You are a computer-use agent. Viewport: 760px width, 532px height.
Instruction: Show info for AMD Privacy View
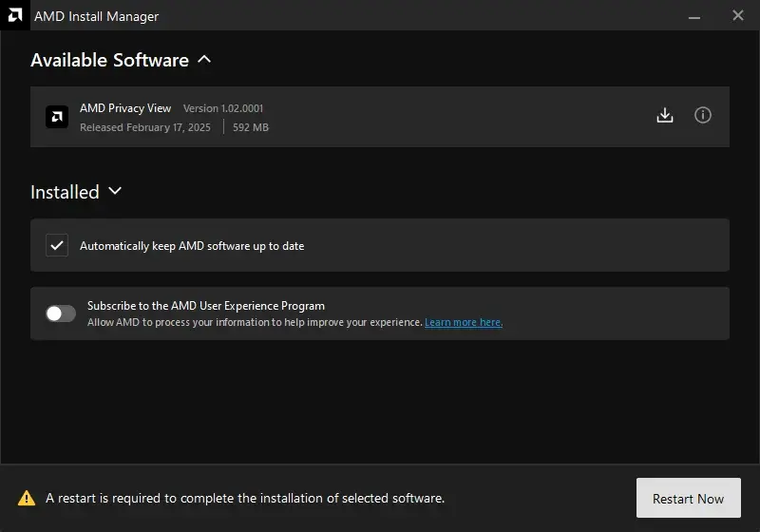[702, 115]
